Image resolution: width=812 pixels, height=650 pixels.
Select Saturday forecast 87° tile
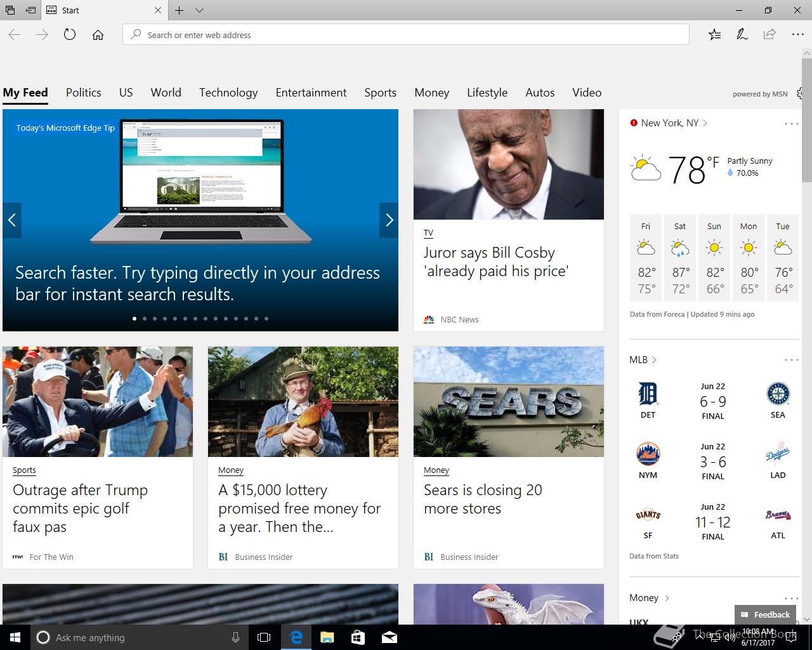pyautogui.click(x=680, y=258)
